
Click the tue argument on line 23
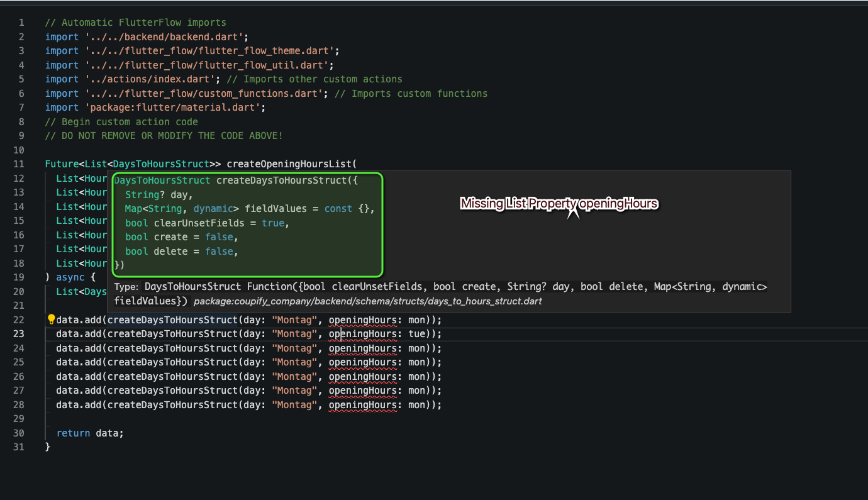417,333
